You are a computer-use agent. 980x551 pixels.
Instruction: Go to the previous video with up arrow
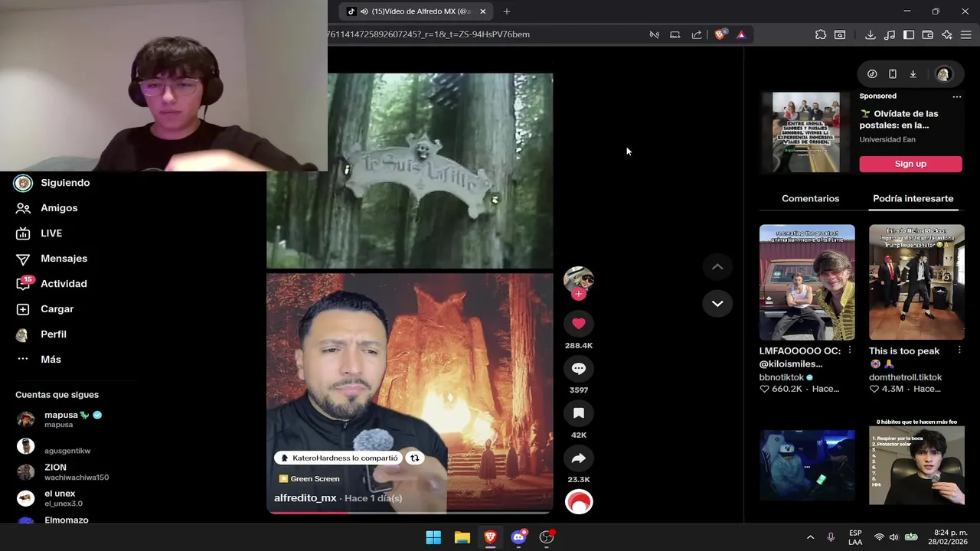point(717,266)
